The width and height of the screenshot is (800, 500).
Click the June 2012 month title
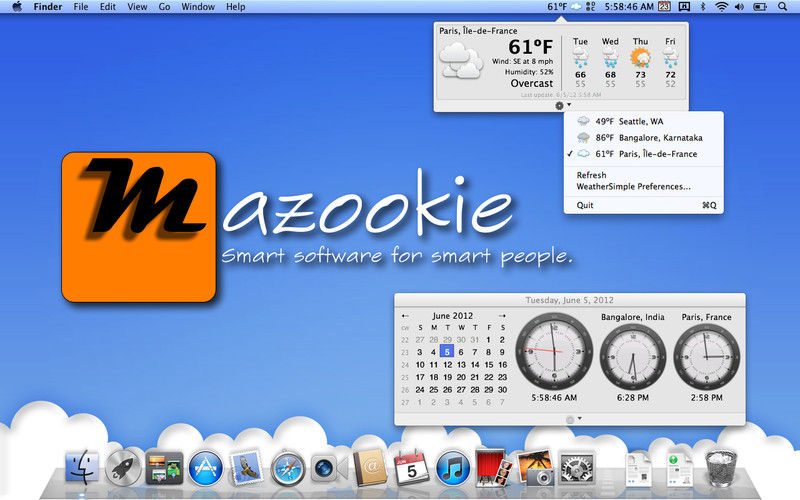coord(453,316)
